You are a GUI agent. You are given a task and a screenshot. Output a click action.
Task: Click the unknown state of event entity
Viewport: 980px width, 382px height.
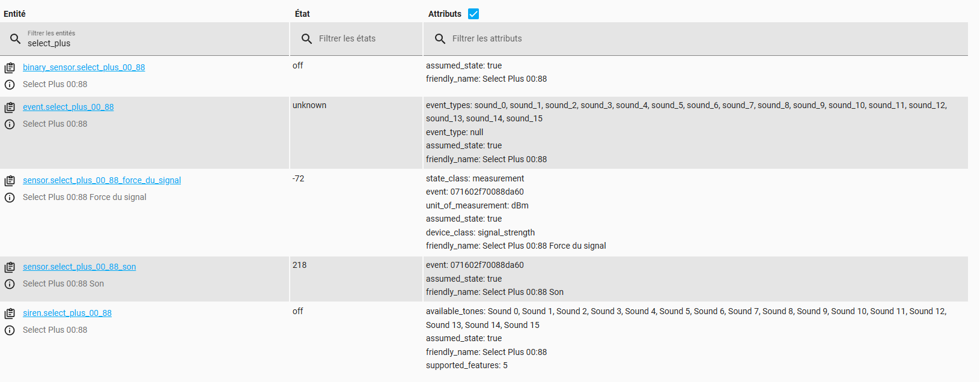click(309, 105)
